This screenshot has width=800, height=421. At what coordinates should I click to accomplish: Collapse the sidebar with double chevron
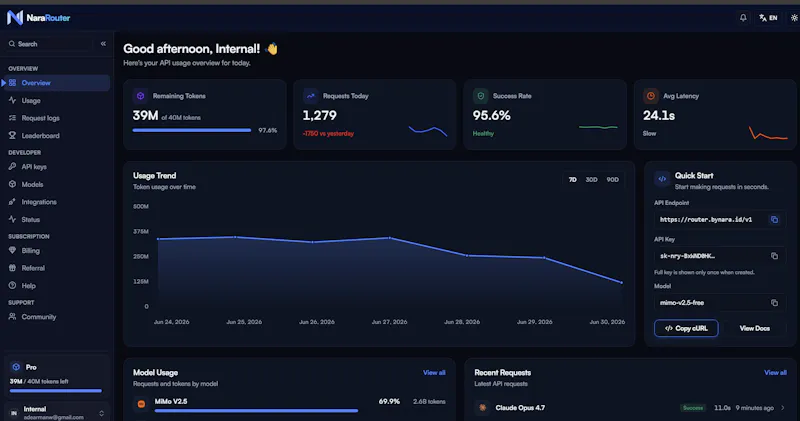[x=103, y=44]
